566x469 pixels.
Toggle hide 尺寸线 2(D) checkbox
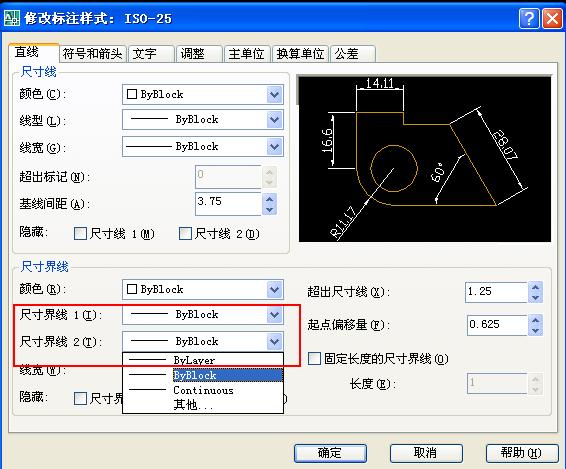pos(185,234)
